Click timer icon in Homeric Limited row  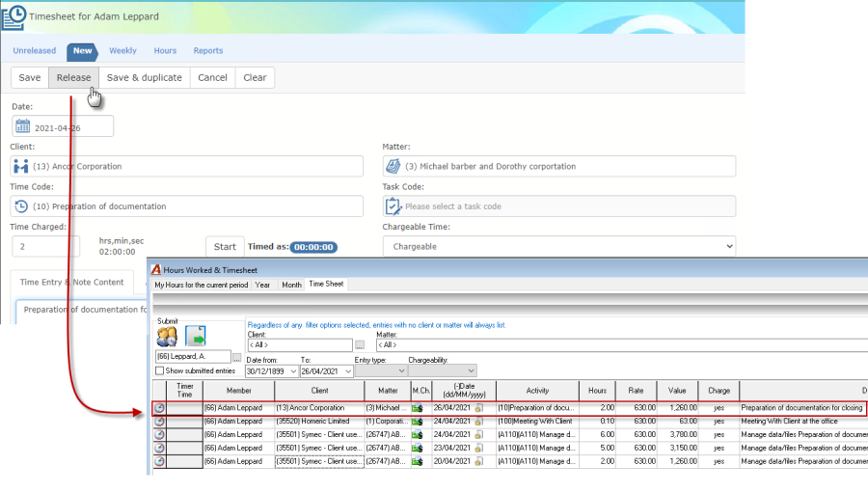click(x=159, y=421)
